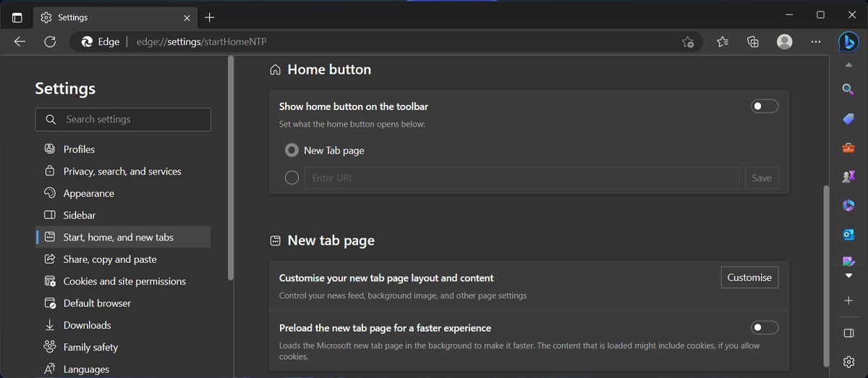This screenshot has height=378, width=868.
Task: Focus the Search settings box
Action: [x=123, y=119]
